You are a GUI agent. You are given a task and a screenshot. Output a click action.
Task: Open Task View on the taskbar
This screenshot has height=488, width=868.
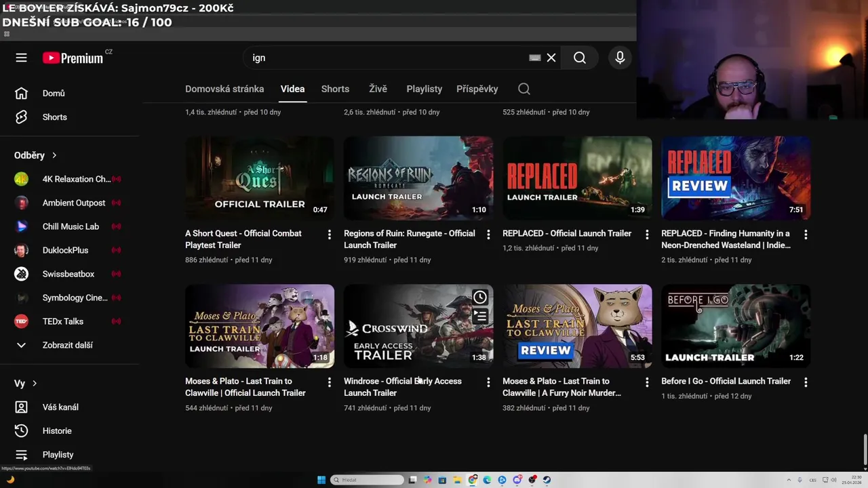pyautogui.click(x=412, y=480)
